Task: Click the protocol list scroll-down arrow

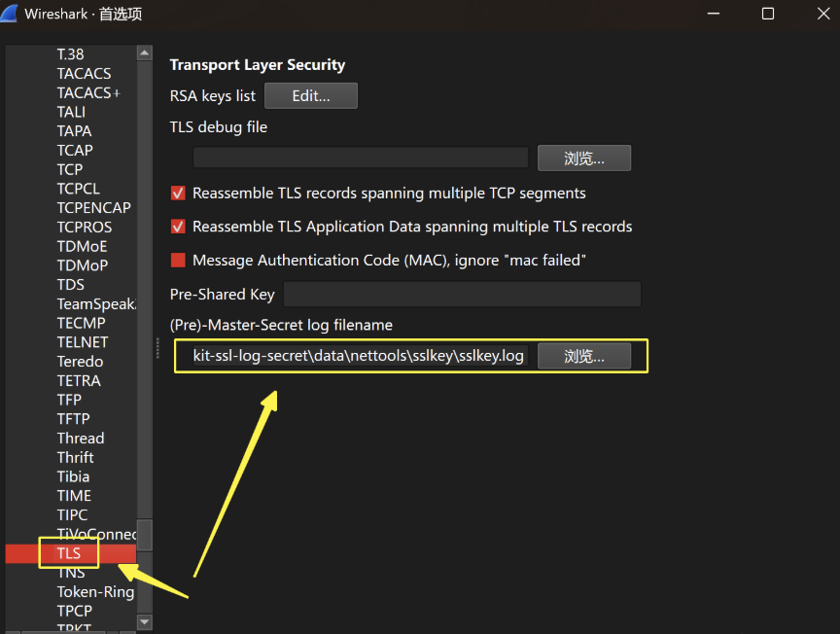Action: pyautogui.click(x=144, y=621)
